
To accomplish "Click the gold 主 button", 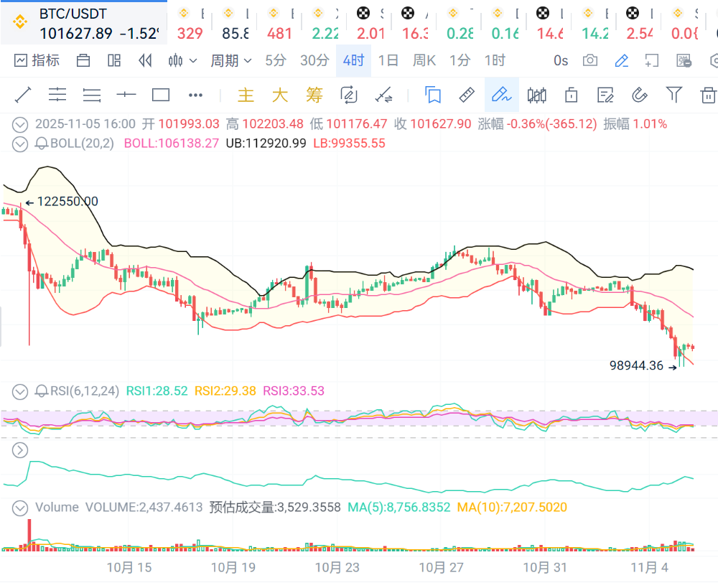I will pos(246,95).
